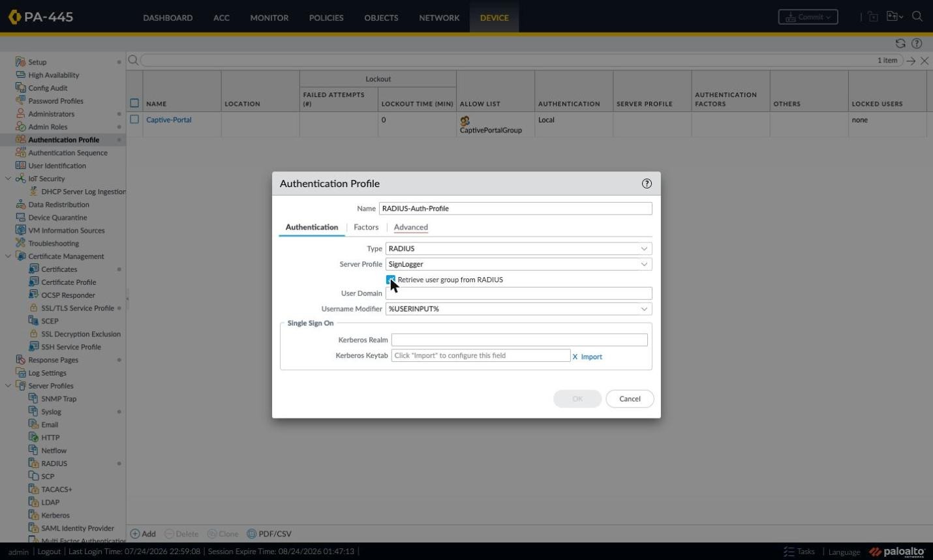Open Password Profiles icon
933x560 pixels.
click(x=20, y=101)
